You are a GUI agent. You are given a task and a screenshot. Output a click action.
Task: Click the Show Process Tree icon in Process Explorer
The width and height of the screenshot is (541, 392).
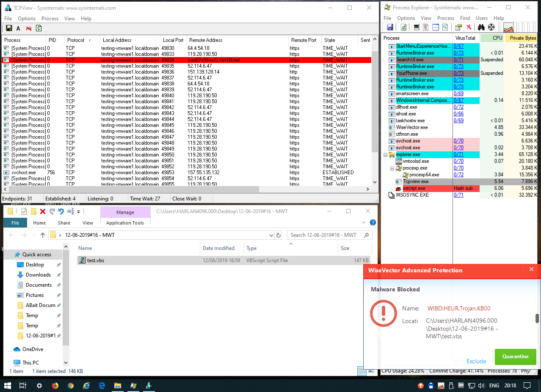tap(426, 27)
